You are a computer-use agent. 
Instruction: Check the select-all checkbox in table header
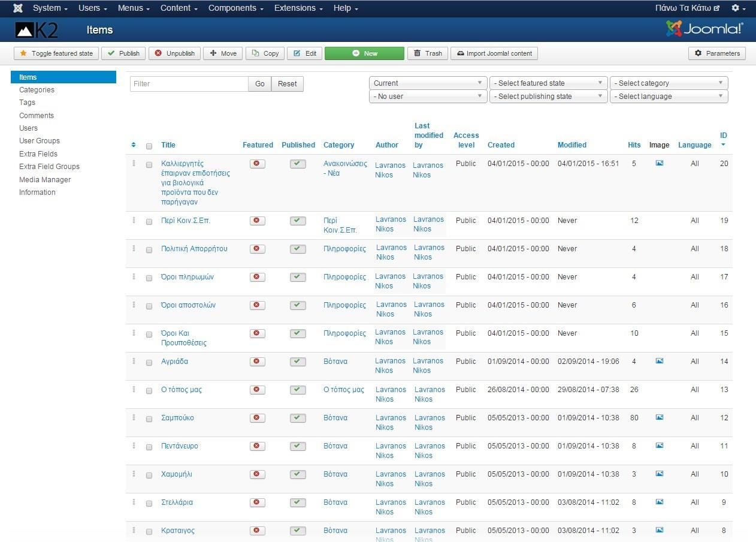click(x=149, y=146)
